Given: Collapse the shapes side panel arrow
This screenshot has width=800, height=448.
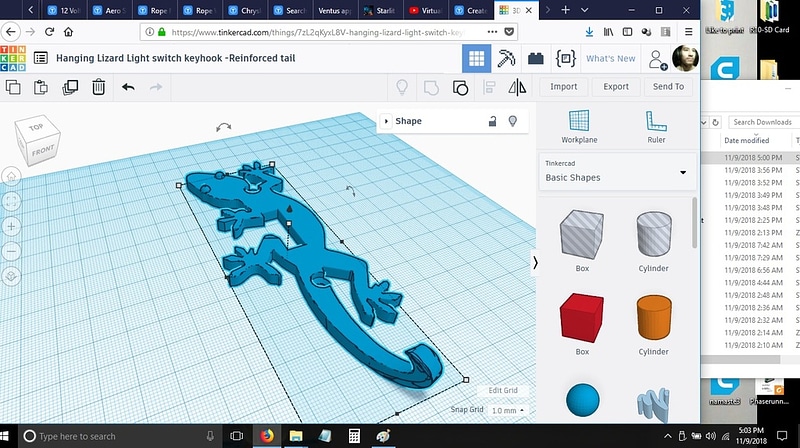Looking at the screenshot, I should [535, 263].
